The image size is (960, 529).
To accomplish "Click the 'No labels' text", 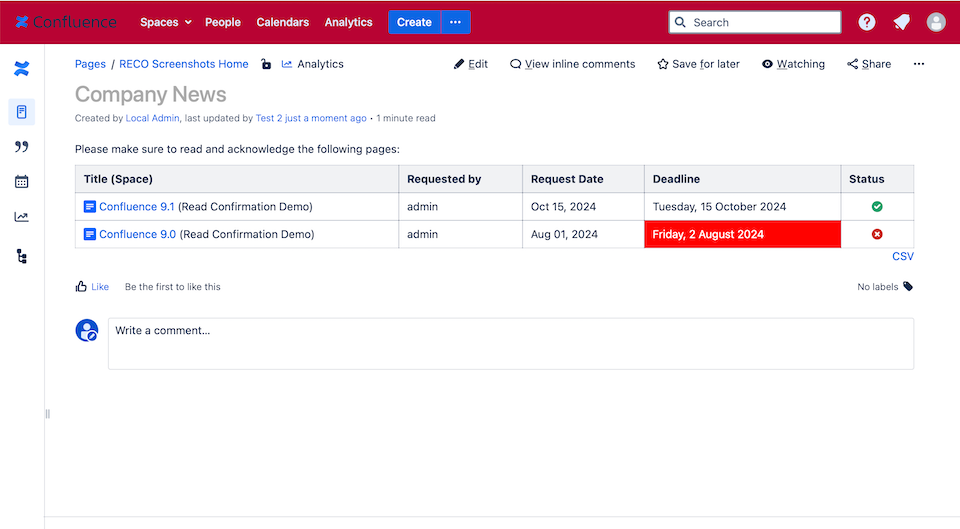I will pos(877,287).
